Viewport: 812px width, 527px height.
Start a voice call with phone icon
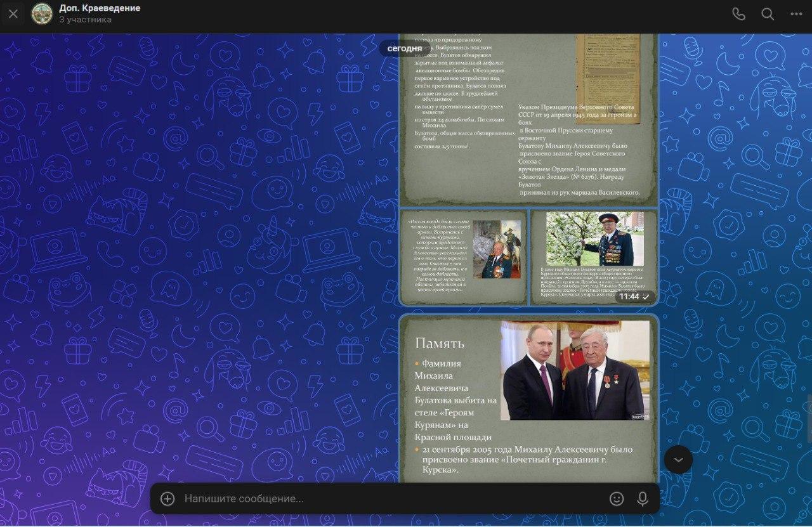click(x=738, y=14)
